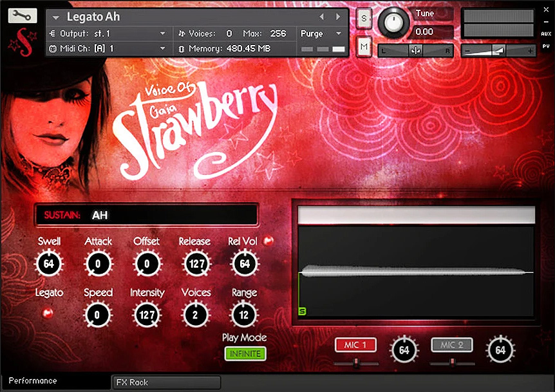Screen dimensions: 555x392
Task: Click the waveform display
Action: click(416, 272)
